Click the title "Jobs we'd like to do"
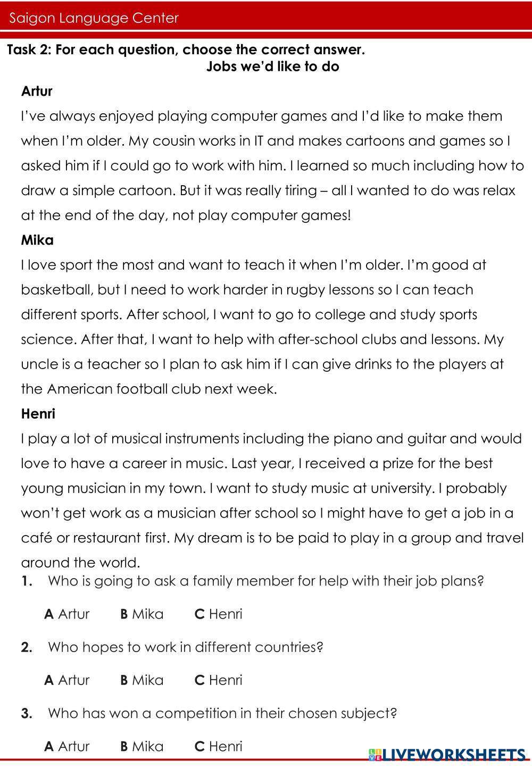Image resolution: width=532 pixels, height=768 pixels. pos(272,66)
